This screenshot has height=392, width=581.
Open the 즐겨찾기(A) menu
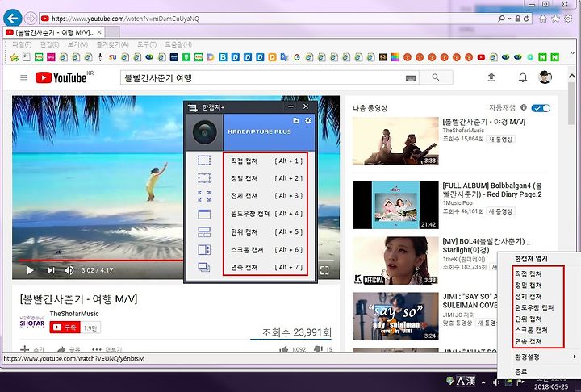coord(112,44)
